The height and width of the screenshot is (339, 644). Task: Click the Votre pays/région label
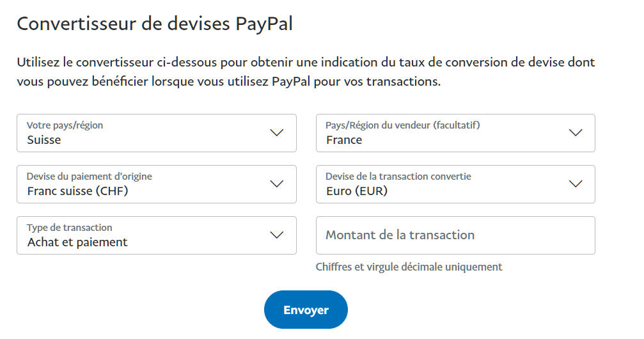point(65,125)
